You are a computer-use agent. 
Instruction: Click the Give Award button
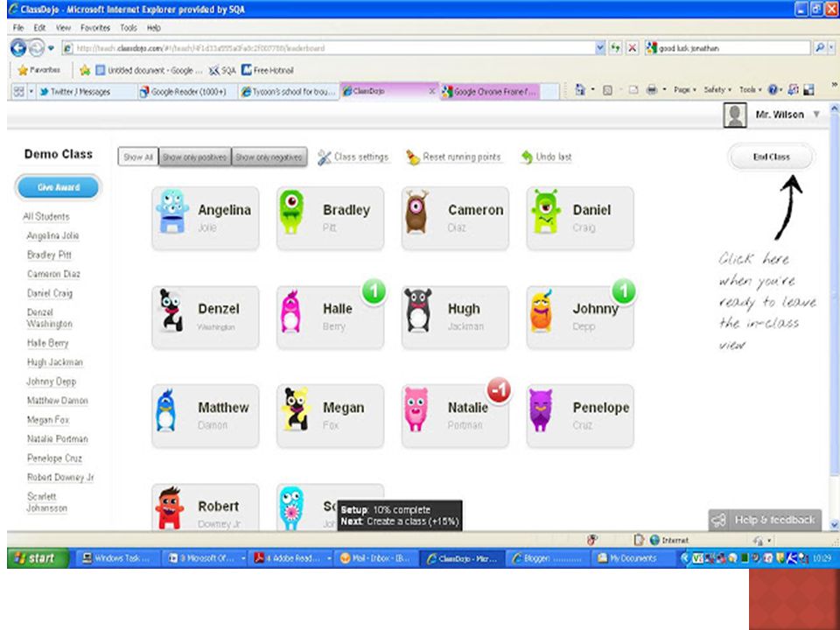point(59,187)
